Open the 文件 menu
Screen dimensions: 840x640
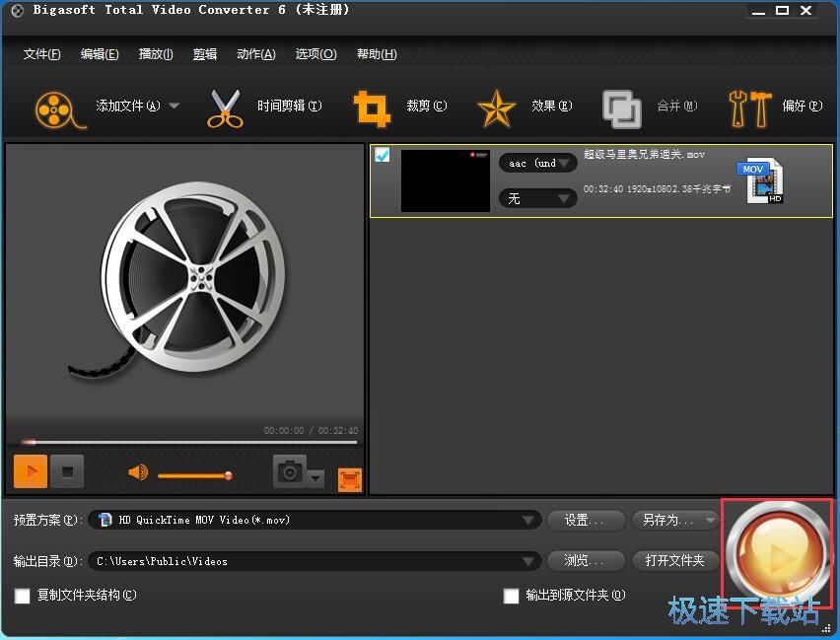pos(41,54)
